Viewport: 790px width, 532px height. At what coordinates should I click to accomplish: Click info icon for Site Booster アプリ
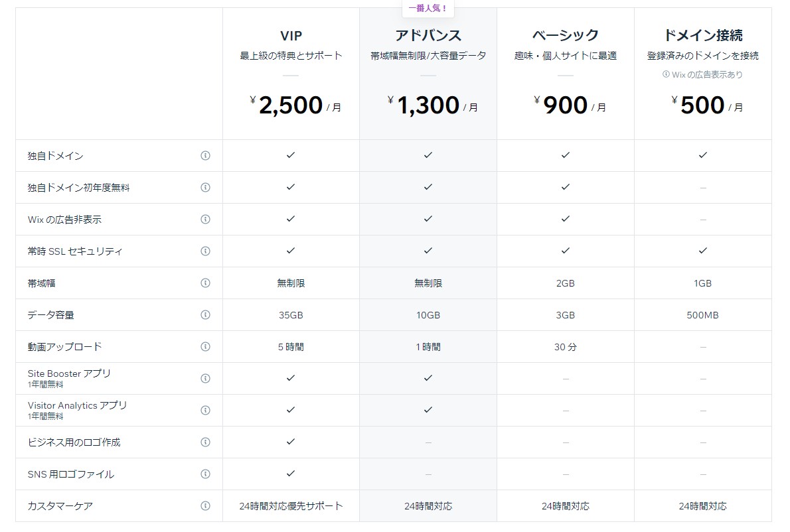[205, 379]
